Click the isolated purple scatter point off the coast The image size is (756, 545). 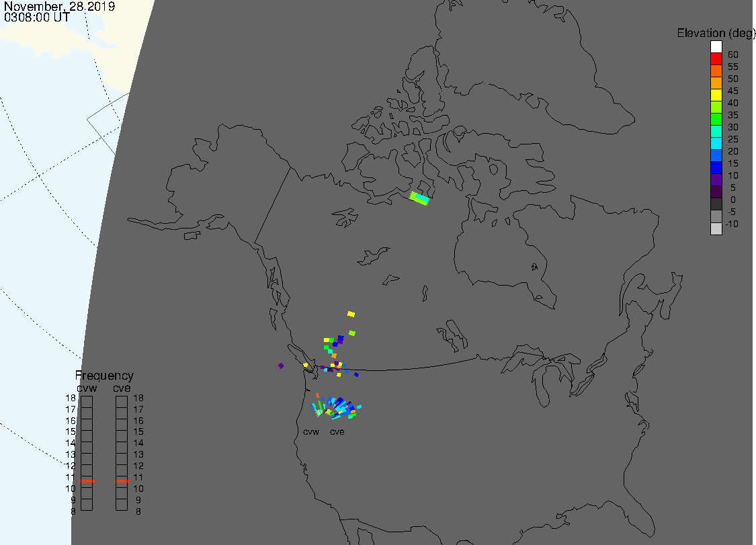point(281,366)
